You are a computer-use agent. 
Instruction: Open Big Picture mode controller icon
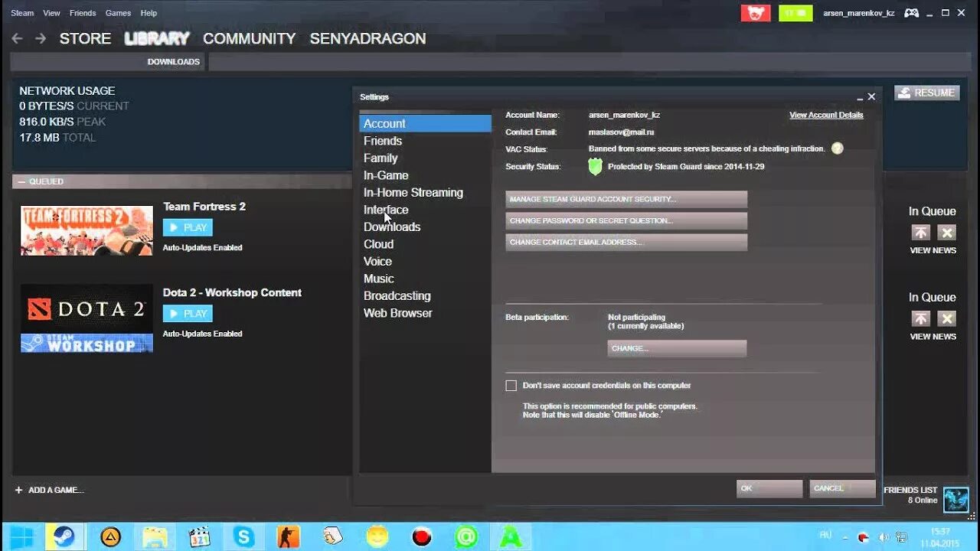tap(911, 13)
